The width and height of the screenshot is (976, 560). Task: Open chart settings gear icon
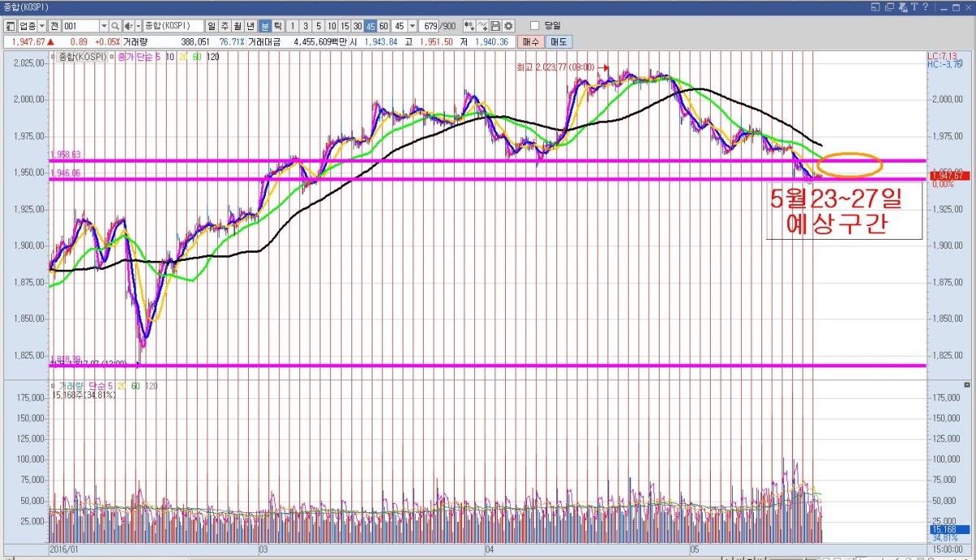(508, 26)
